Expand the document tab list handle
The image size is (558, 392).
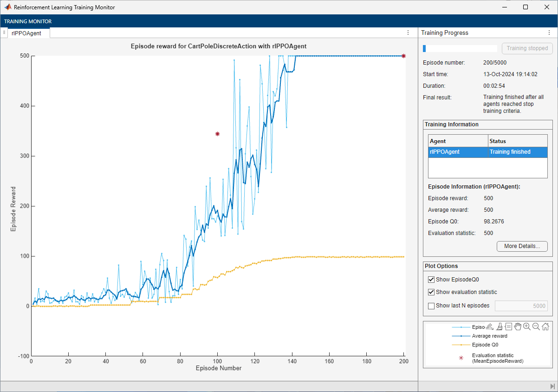(x=4, y=33)
